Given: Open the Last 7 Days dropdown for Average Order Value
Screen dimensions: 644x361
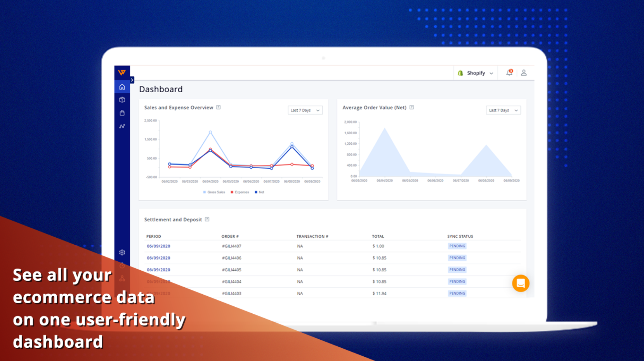Looking at the screenshot, I should click(x=503, y=110).
